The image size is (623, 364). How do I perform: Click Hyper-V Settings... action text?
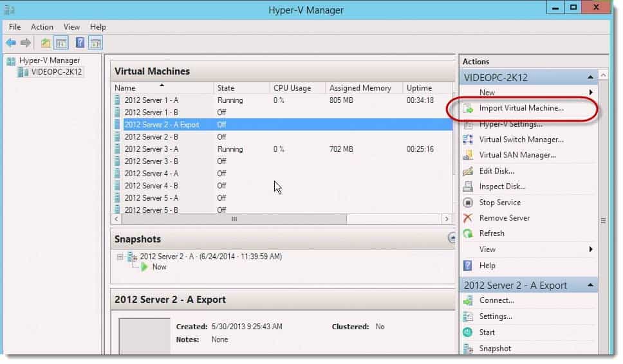point(511,124)
